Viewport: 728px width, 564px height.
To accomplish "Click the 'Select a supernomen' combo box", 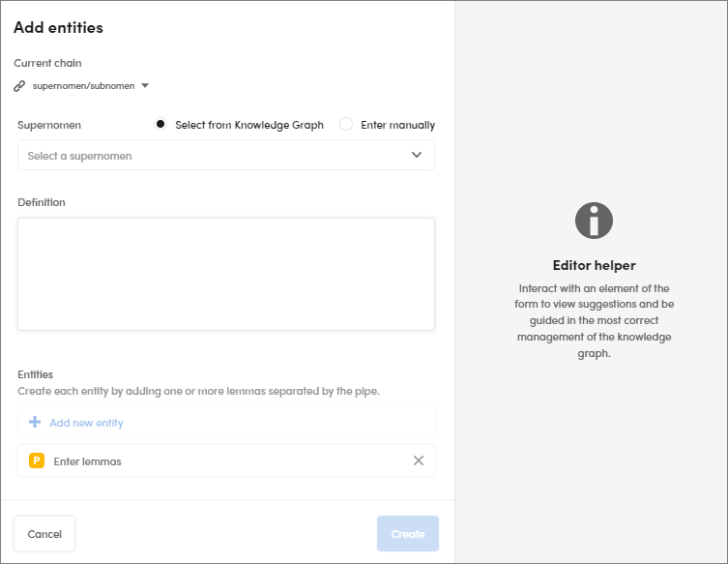I will pos(213,156).
